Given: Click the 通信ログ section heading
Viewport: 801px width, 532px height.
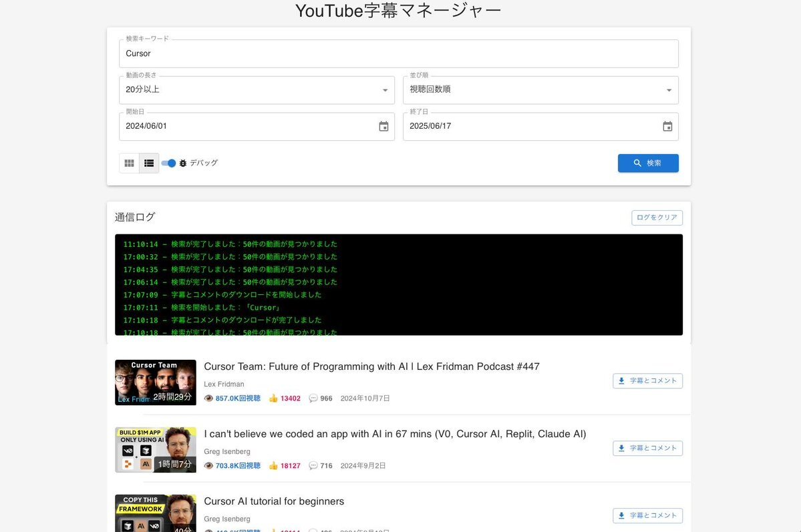Looking at the screenshot, I should pyautogui.click(x=135, y=217).
